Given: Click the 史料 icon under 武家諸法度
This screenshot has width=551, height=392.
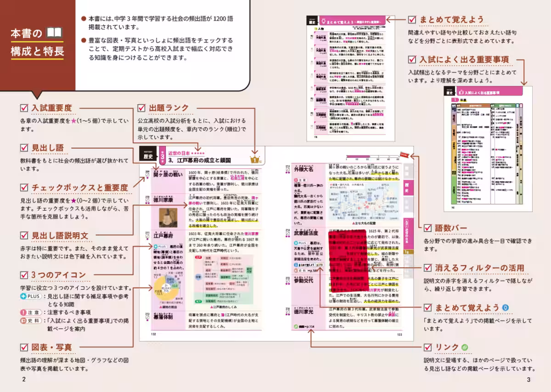Looking at the screenshot, I should tap(300, 271).
